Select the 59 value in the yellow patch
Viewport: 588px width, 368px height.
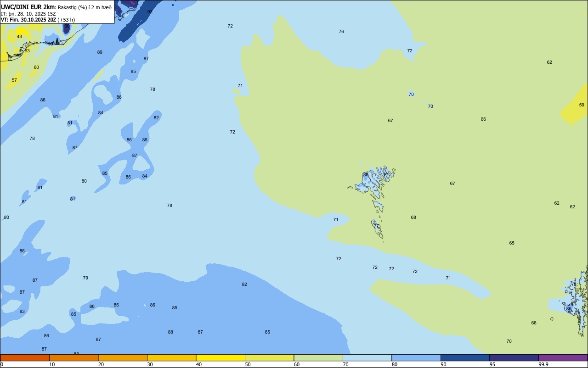pyautogui.click(x=582, y=105)
